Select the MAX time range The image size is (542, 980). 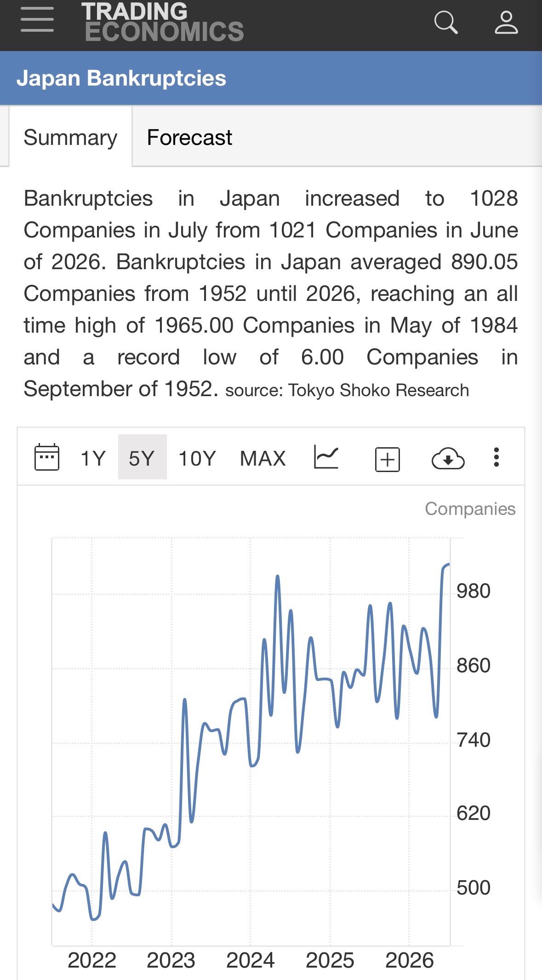(263, 458)
